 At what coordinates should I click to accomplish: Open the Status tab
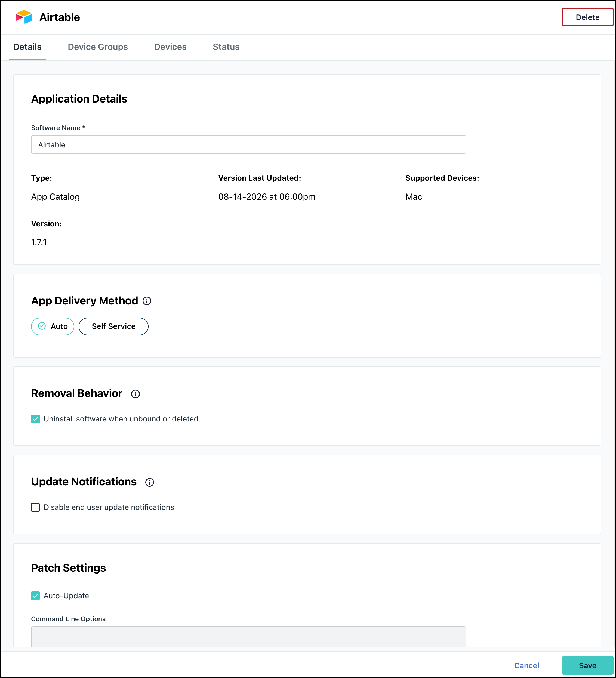(x=226, y=47)
